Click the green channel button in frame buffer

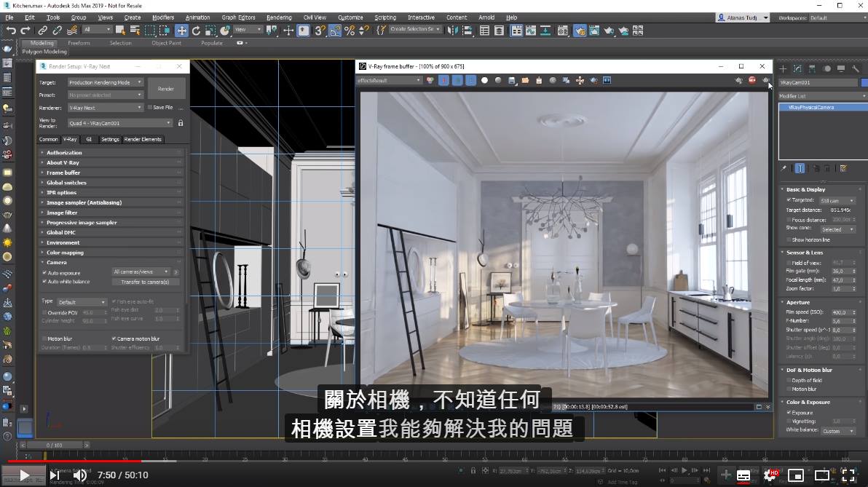[x=457, y=80]
